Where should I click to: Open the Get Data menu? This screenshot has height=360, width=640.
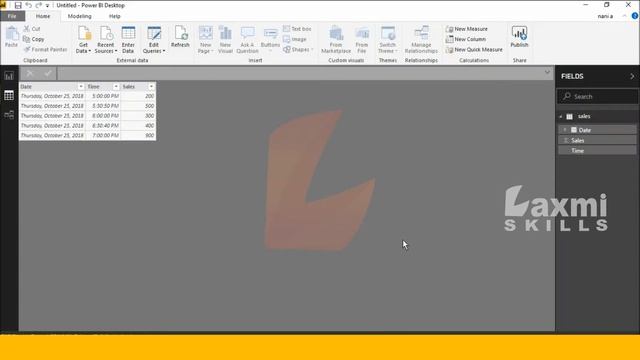pos(83,40)
